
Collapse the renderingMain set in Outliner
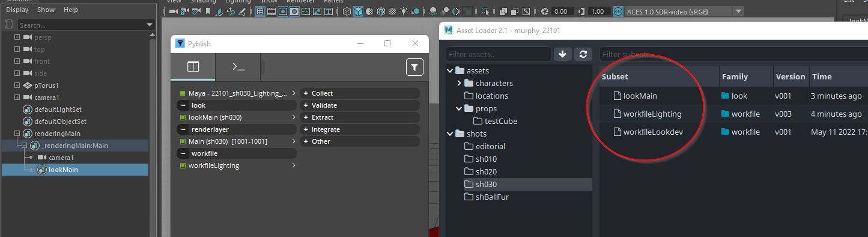17,134
